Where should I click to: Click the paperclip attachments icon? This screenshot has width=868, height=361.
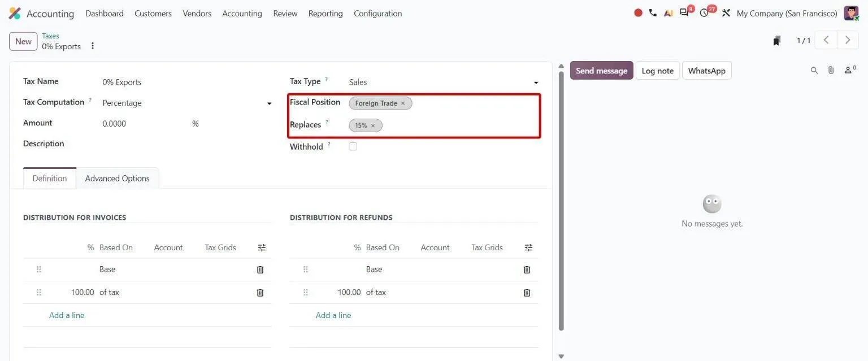point(831,70)
